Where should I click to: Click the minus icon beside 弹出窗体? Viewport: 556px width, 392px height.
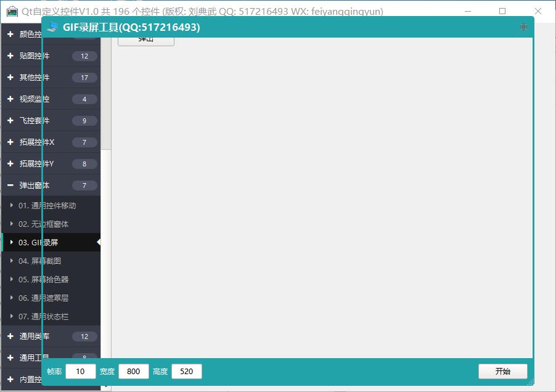click(10, 186)
